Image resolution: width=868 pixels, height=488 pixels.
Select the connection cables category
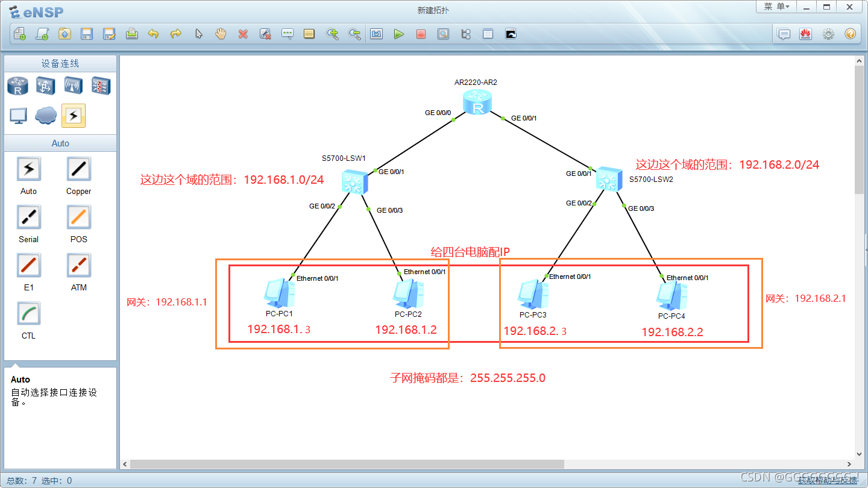click(73, 116)
